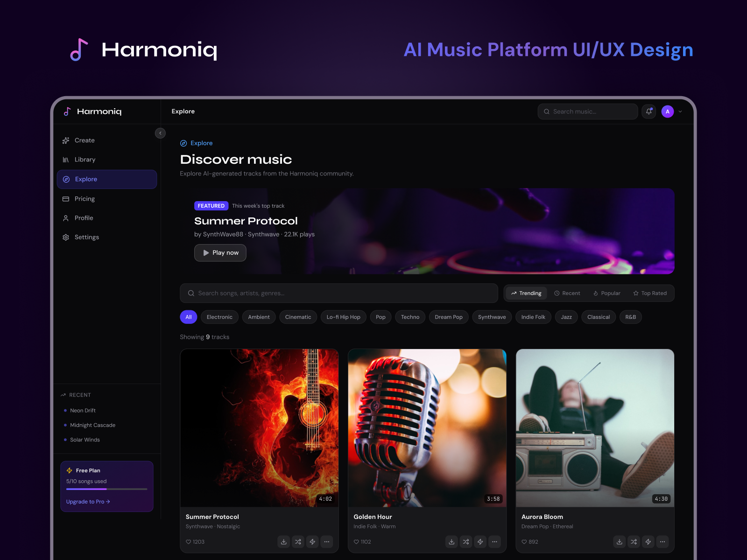Click the songs used progress bar

106,489
